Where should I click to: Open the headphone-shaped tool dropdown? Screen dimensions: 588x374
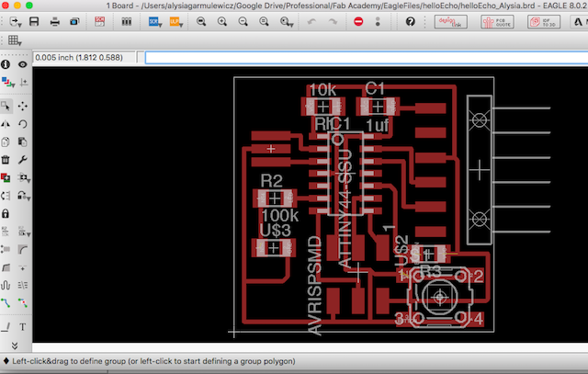(24, 196)
